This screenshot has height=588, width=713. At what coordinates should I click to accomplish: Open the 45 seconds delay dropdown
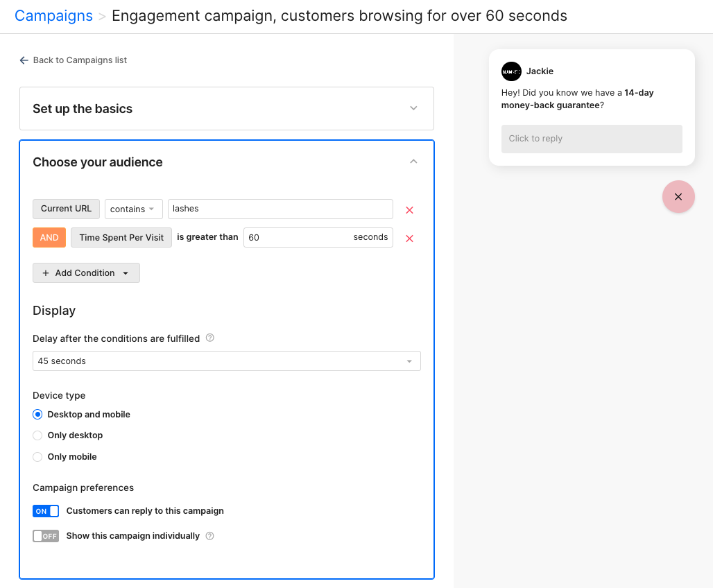(226, 361)
